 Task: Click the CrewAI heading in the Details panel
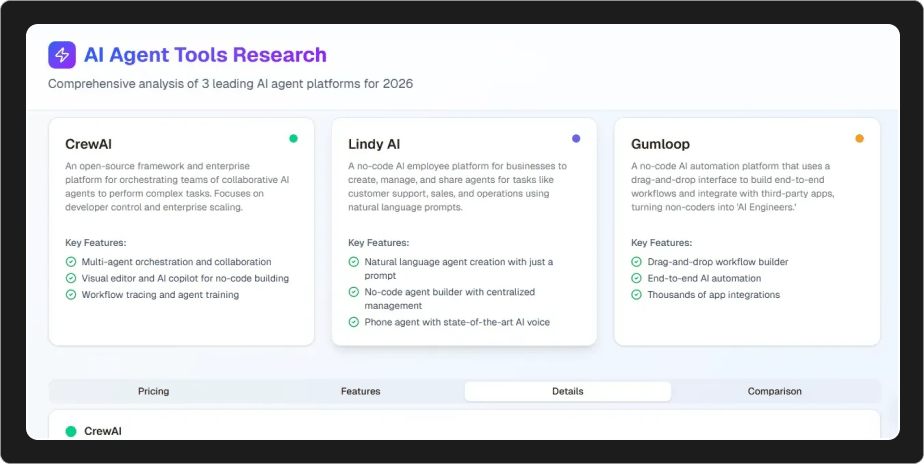[x=103, y=431]
